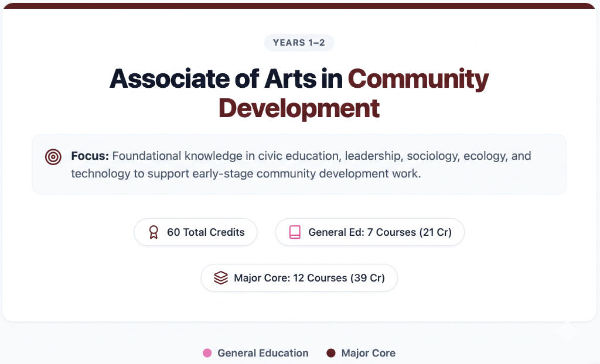Click the award ribbon icon for Total Credits
Image resolution: width=600 pixels, height=364 pixels.
[x=154, y=232]
